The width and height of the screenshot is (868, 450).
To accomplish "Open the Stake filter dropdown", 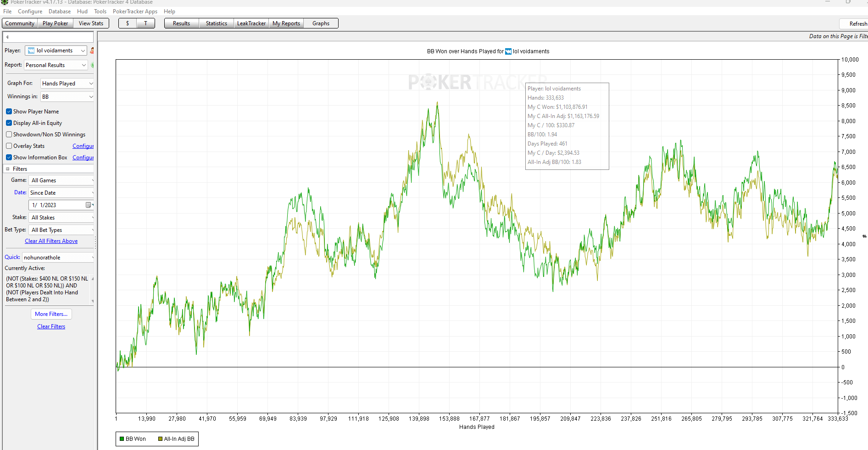I will pyautogui.click(x=61, y=218).
